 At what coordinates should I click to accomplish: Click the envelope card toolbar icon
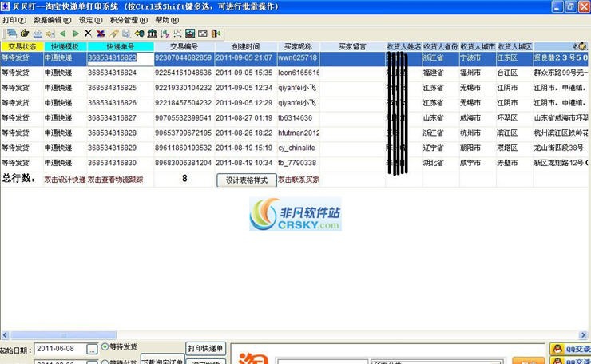click(x=203, y=34)
